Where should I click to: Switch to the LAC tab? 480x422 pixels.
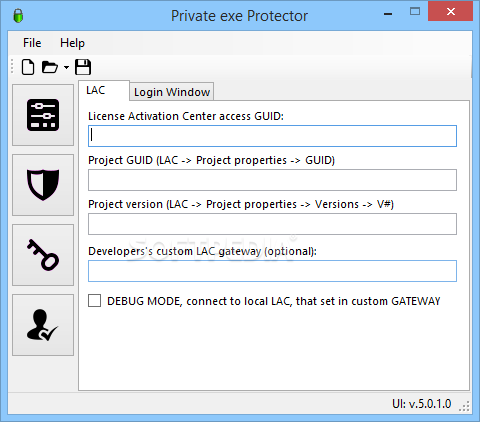[104, 90]
